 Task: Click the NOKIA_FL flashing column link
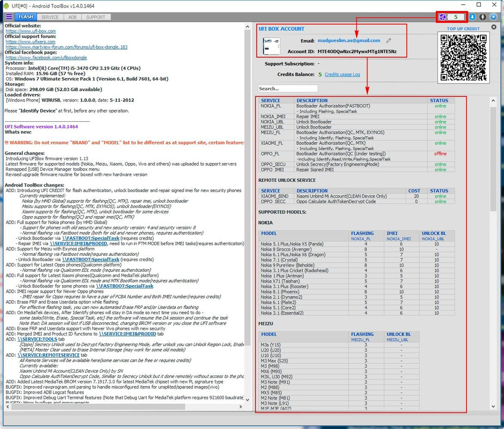click(x=361, y=239)
